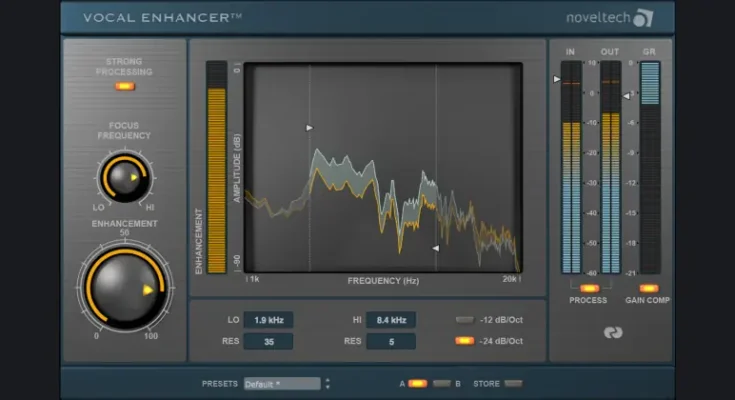Viewport: 735px width, 400px height.
Task: Click the HI frequency 8.4 kHz field
Action: [390, 320]
